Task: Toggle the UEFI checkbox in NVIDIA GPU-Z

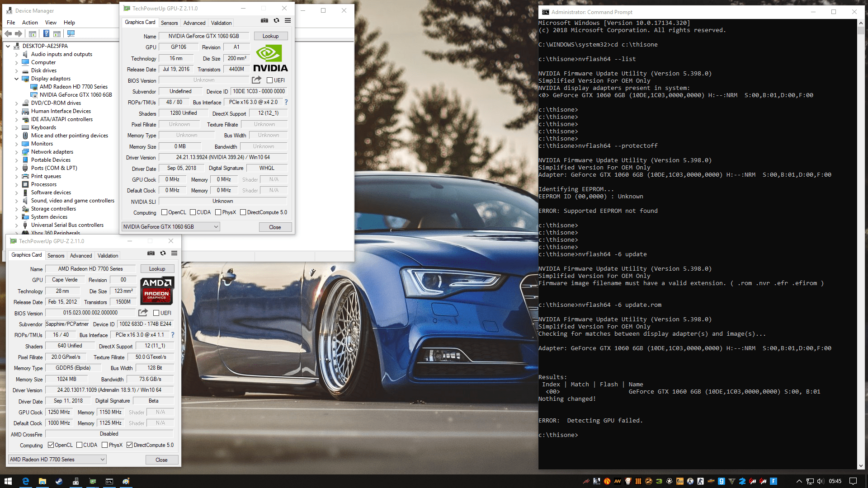Action: (x=270, y=80)
